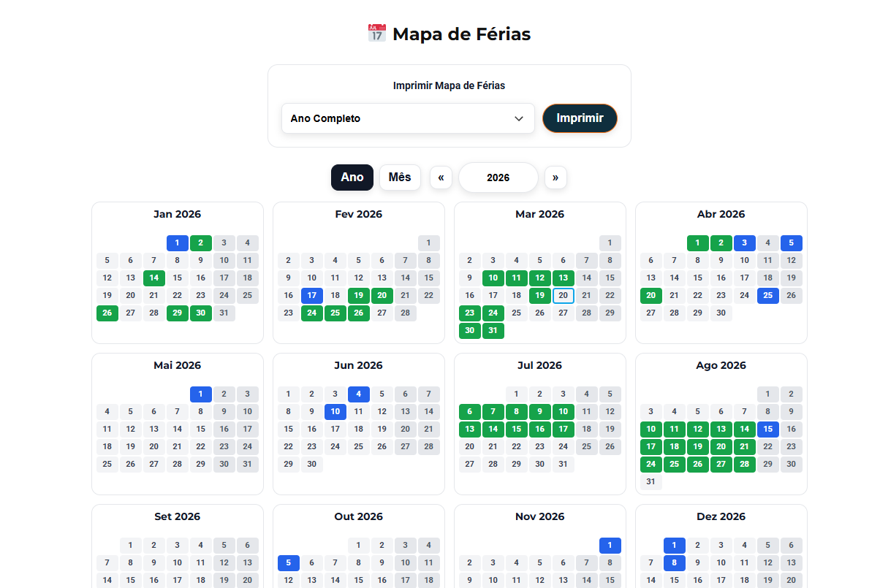This screenshot has width=880, height=588.
Task: Toggle green day 31 in Mar 2026
Action: click(493, 331)
